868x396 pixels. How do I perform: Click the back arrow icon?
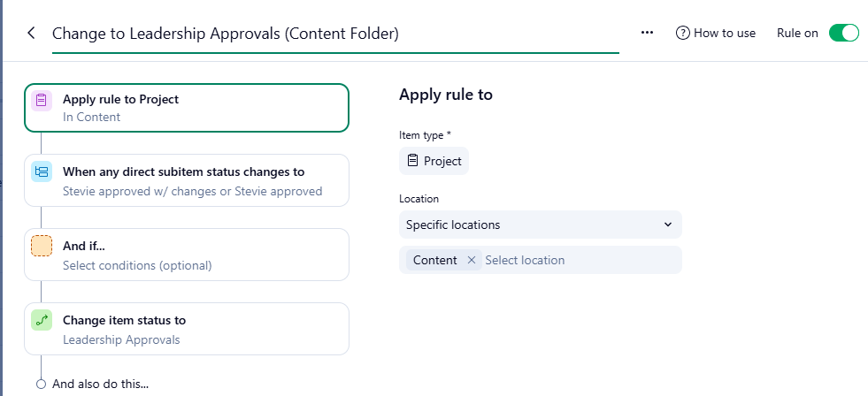(x=32, y=34)
